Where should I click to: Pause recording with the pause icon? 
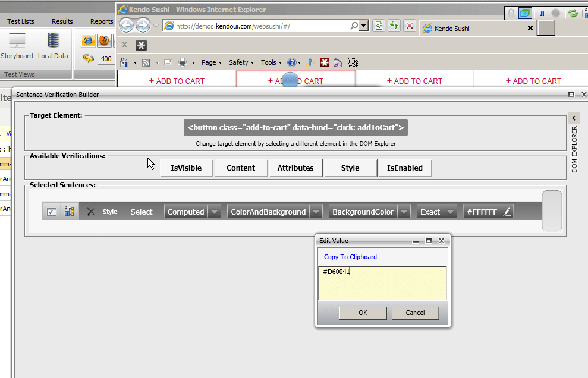542,14
